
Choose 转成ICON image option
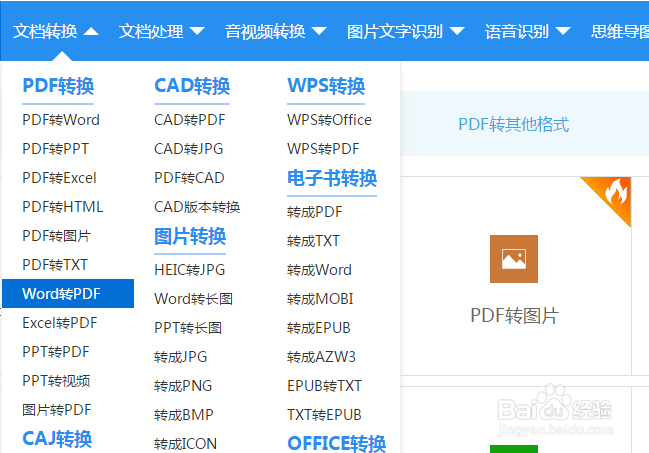[185, 444]
